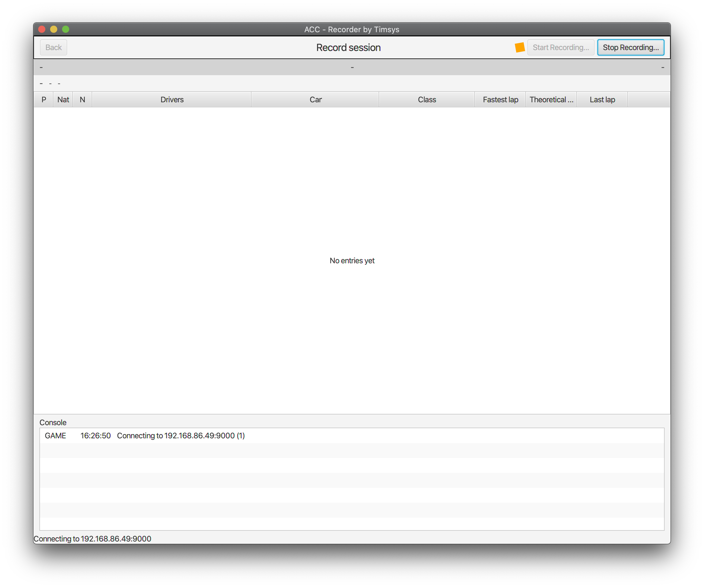Close the ACC Recorder window
Image resolution: width=704 pixels, height=588 pixels.
tap(42, 29)
